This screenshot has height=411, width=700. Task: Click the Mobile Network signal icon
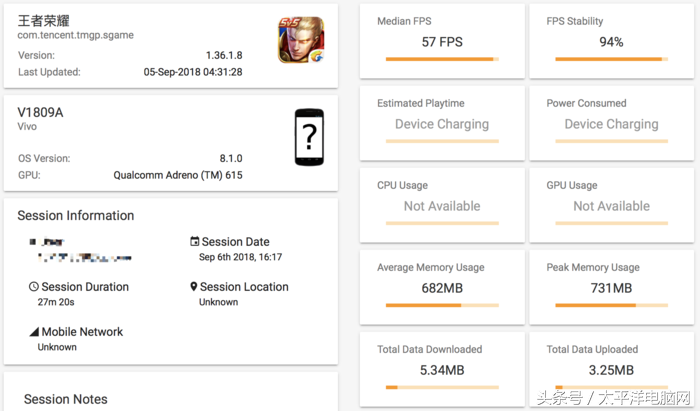click(34, 332)
